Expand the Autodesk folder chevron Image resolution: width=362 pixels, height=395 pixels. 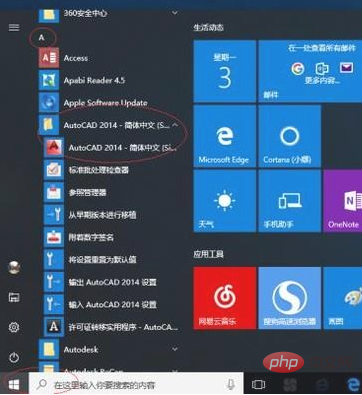click(175, 349)
